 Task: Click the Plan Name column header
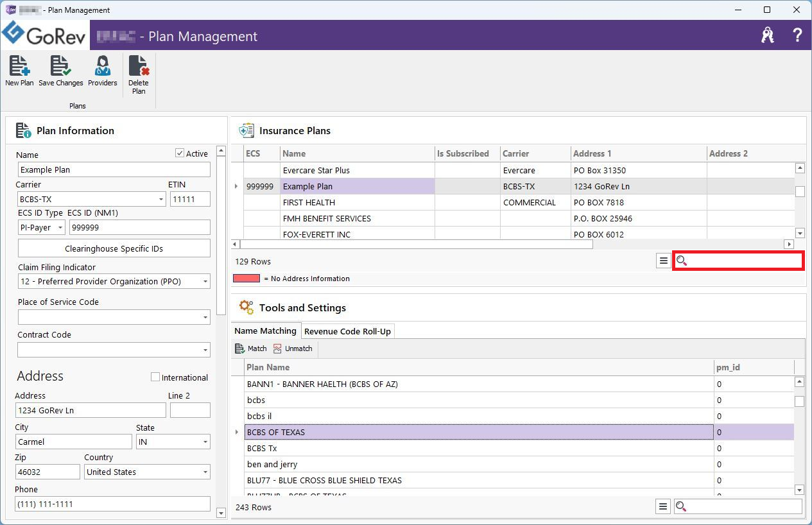click(x=479, y=367)
